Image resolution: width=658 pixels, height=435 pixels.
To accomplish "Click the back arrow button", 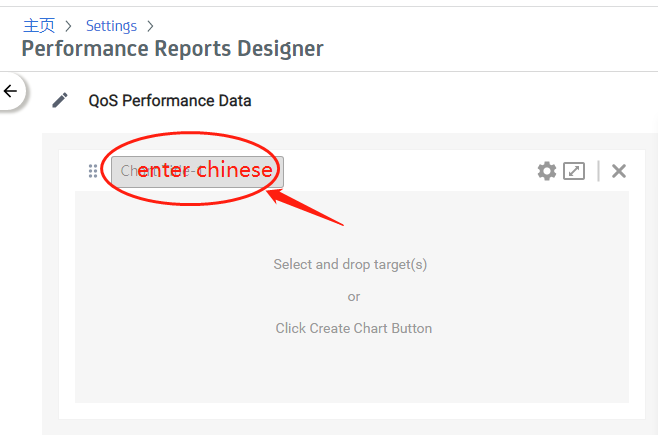I will (11, 92).
